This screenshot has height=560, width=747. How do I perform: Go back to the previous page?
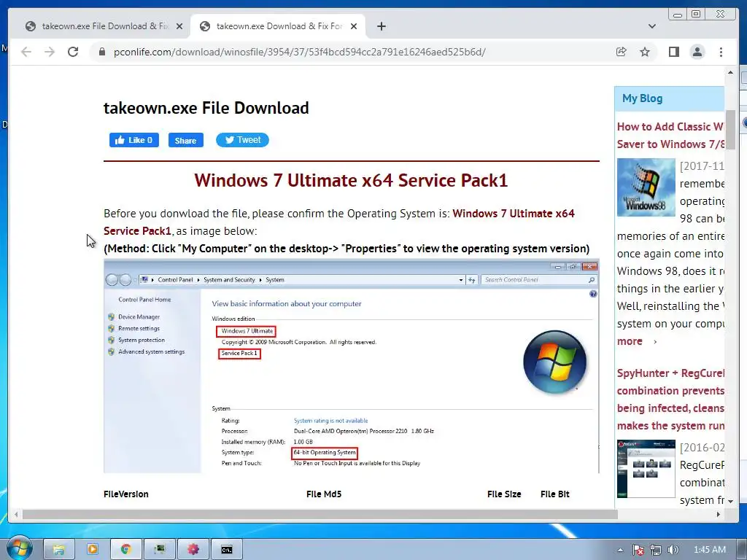pos(26,52)
